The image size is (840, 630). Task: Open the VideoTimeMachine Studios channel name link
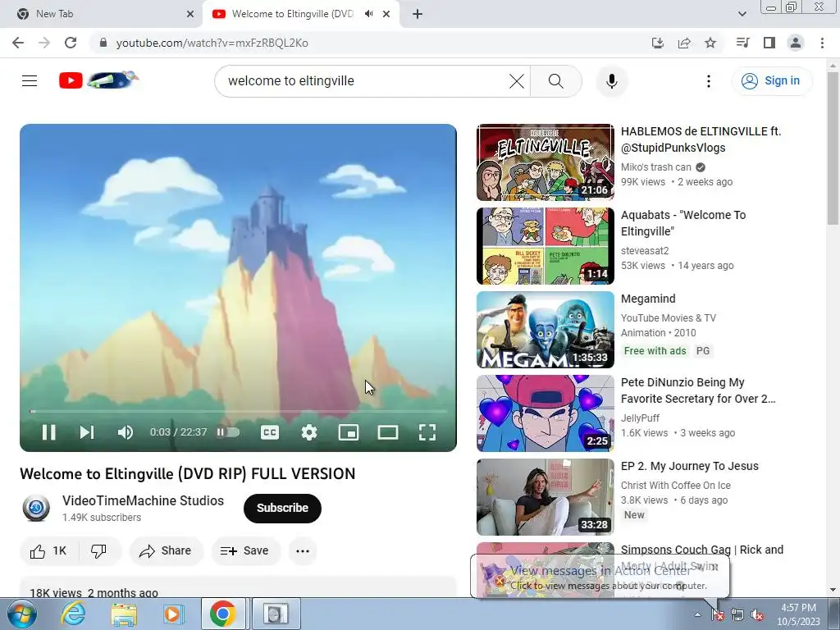pyautogui.click(x=143, y=500)
